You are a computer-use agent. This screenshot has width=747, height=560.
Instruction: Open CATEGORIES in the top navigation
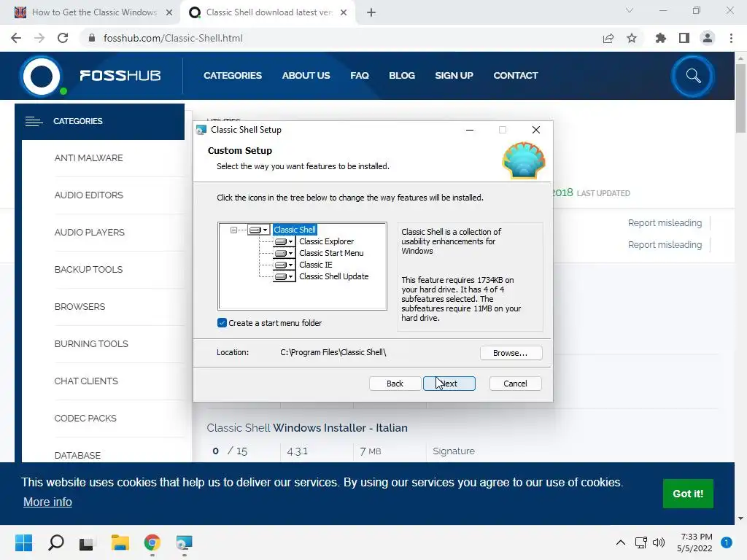pos(233,76)
